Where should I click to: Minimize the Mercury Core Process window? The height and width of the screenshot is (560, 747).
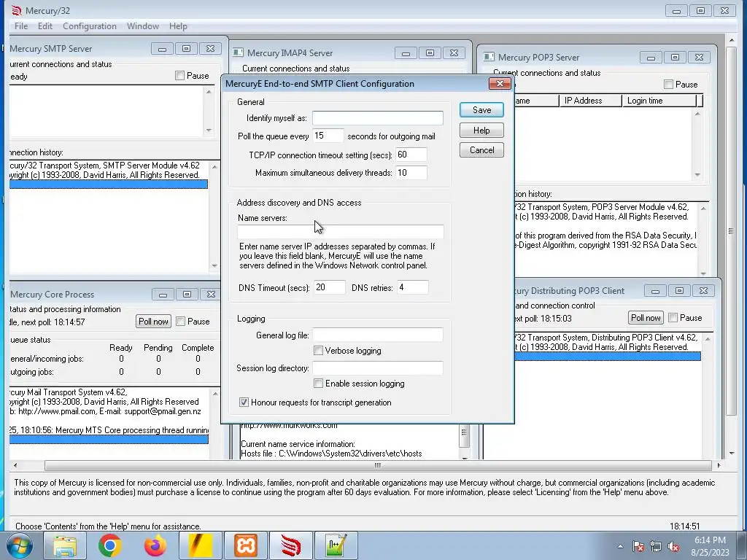pos(163,295)
